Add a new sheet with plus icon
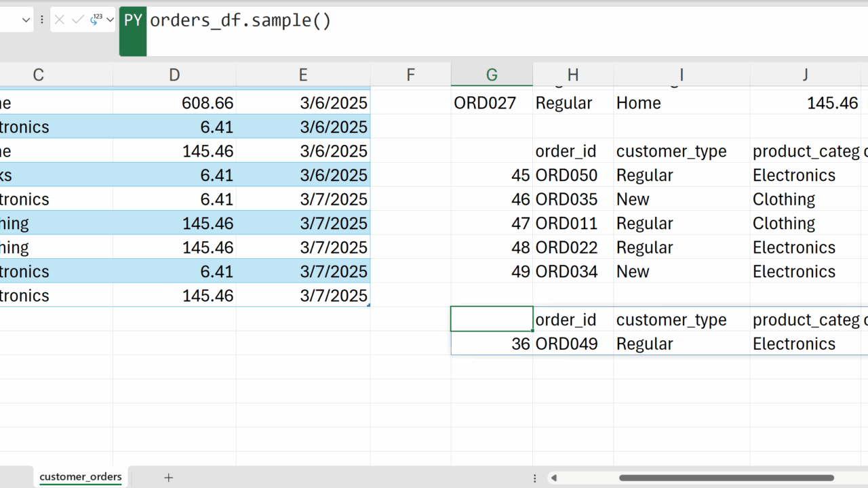The image size is (868, 488). click(x=168, y=478)
